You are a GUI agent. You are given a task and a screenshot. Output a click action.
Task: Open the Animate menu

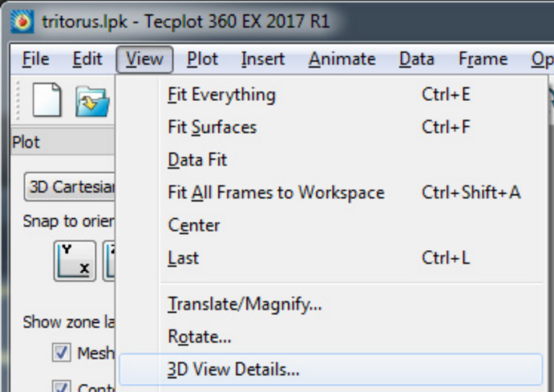coord(342,59)
